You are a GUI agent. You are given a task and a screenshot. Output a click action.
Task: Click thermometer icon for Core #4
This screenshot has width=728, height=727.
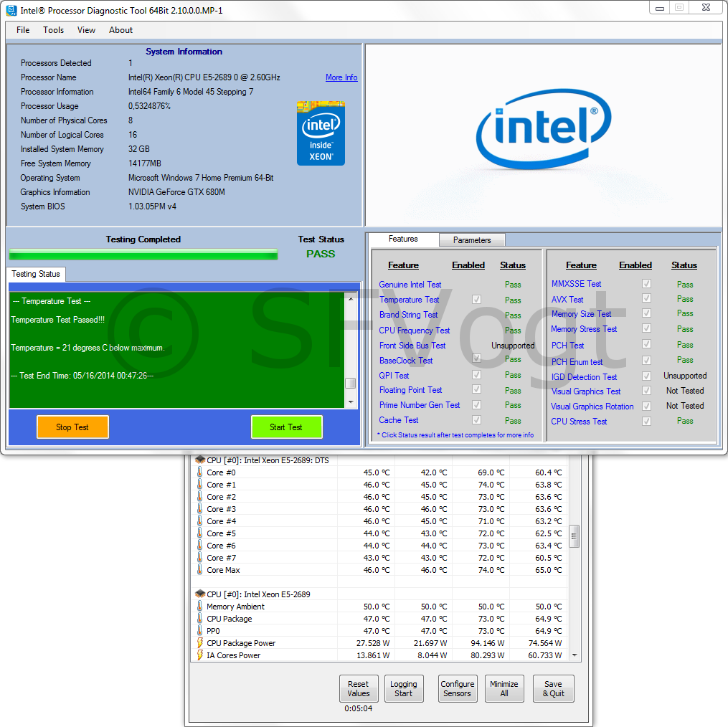coord(199,521)
